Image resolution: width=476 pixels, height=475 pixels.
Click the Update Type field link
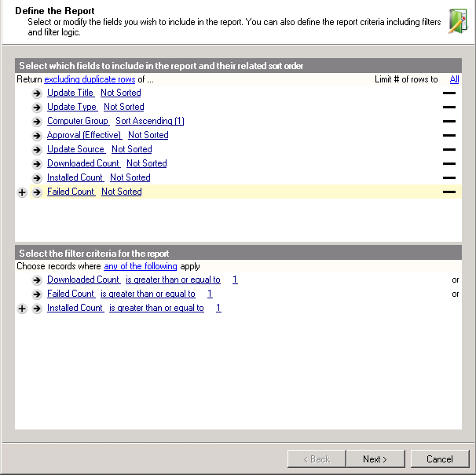(72, 107)
